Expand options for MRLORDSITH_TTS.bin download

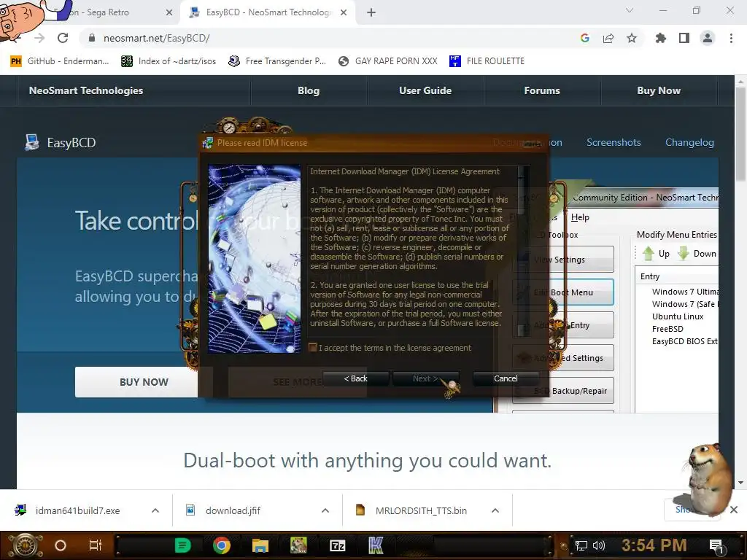495,510
